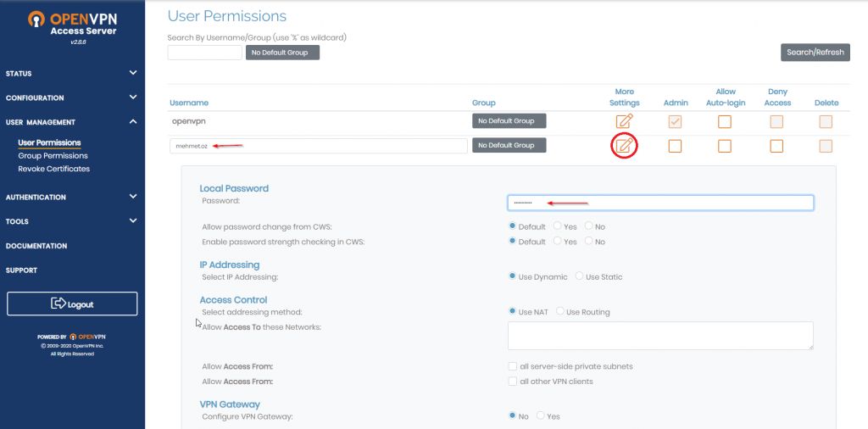Select No for password change from CWS
Viewport: 868px width, 429px height.
click(x=588, y=226)
